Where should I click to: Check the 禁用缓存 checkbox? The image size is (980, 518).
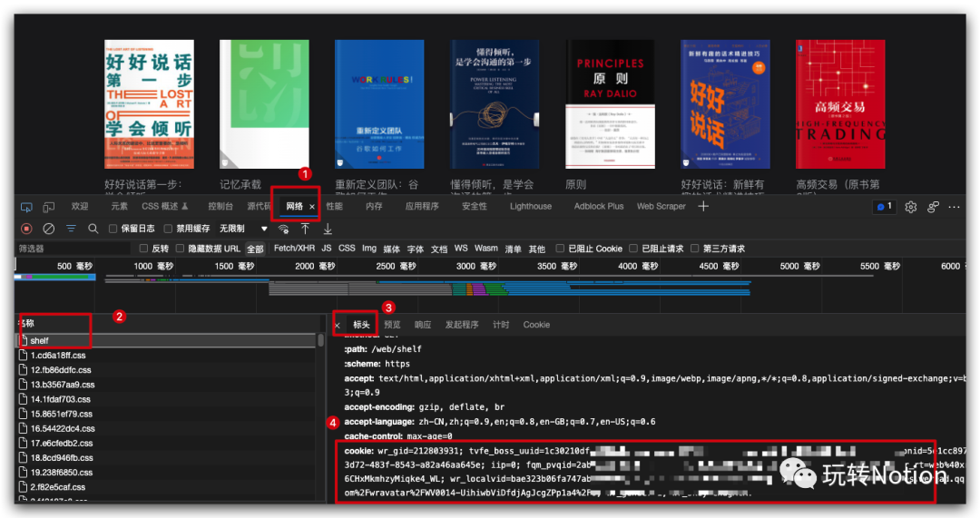coord(168,229)
